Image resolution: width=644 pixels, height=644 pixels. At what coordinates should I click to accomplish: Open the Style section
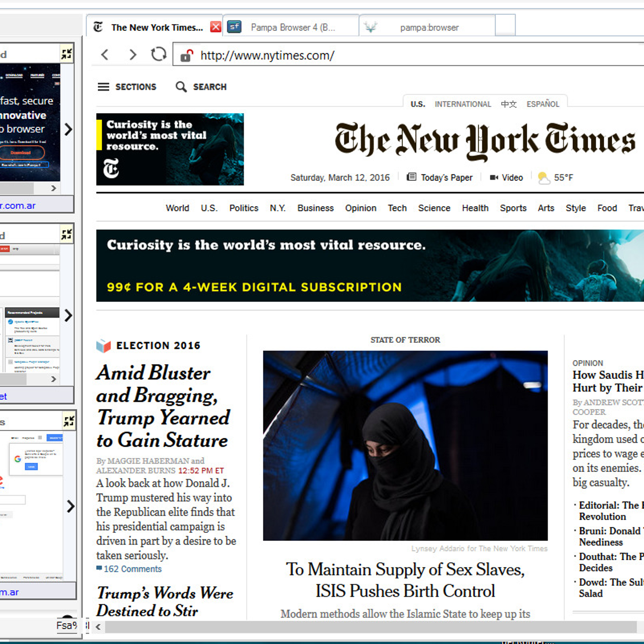(576, 208)
